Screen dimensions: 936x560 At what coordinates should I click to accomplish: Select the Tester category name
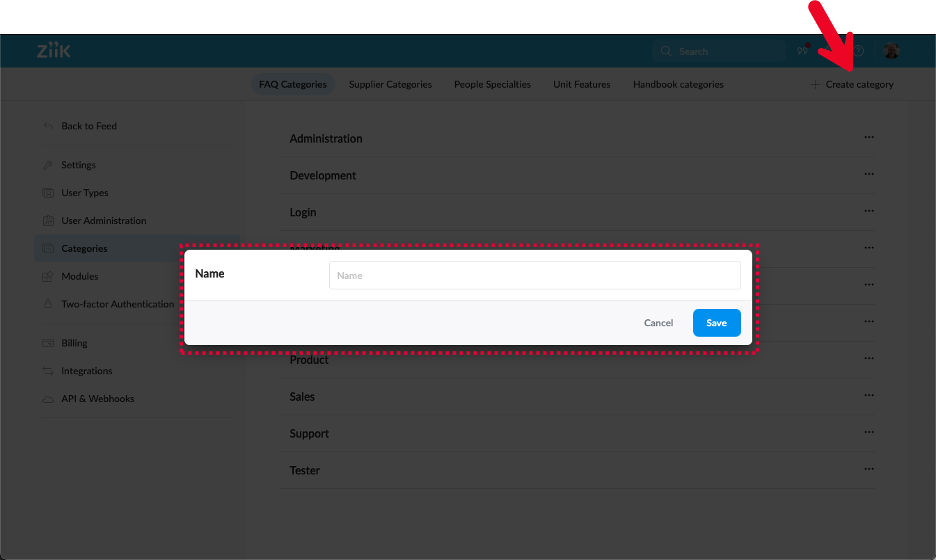coord(305,470)
